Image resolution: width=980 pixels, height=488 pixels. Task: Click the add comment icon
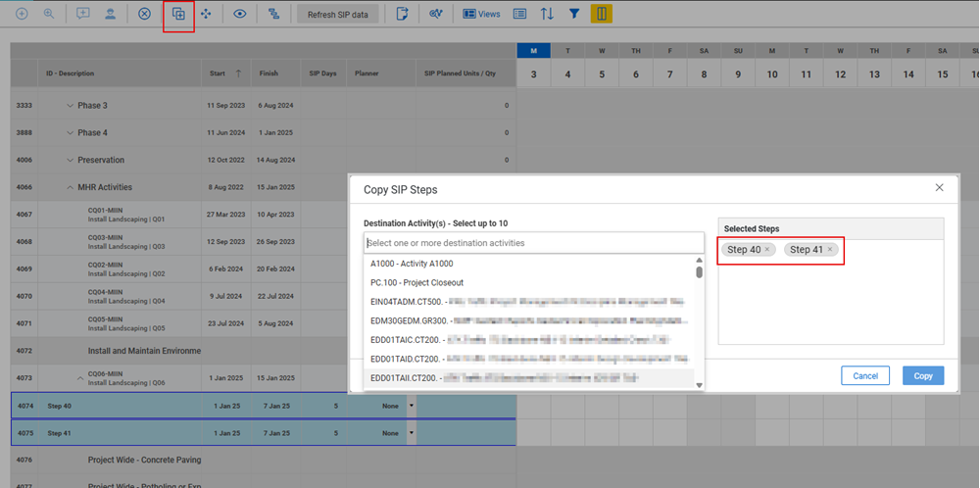tap(82, 15)
